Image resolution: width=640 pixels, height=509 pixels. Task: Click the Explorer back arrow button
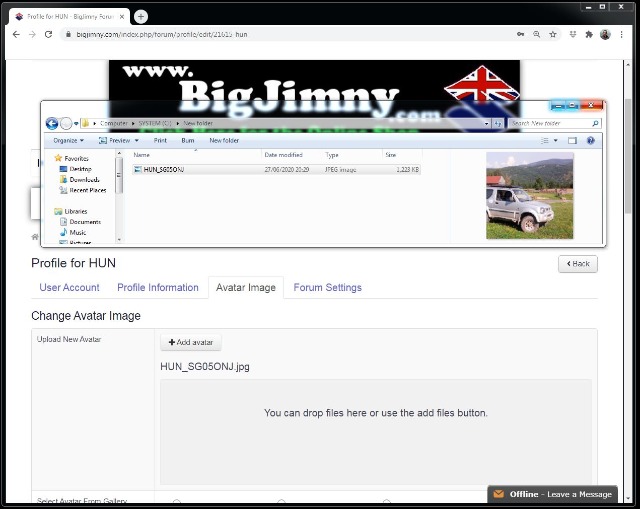52,123
